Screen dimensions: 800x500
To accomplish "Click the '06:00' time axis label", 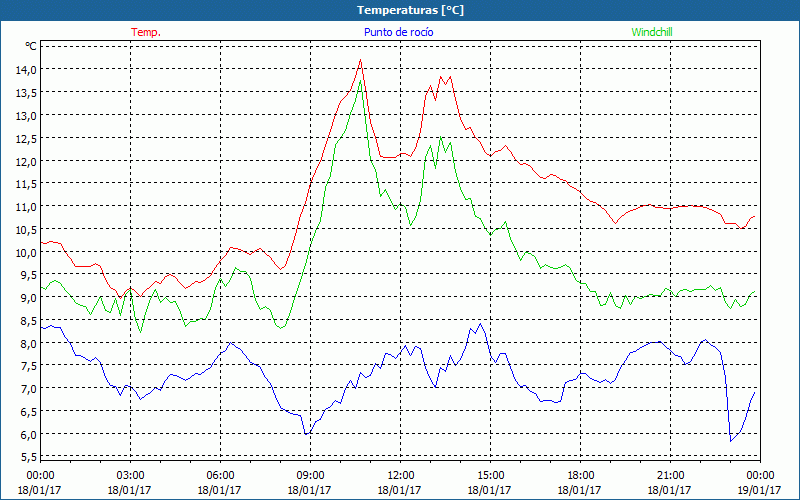I will [220, 476].
